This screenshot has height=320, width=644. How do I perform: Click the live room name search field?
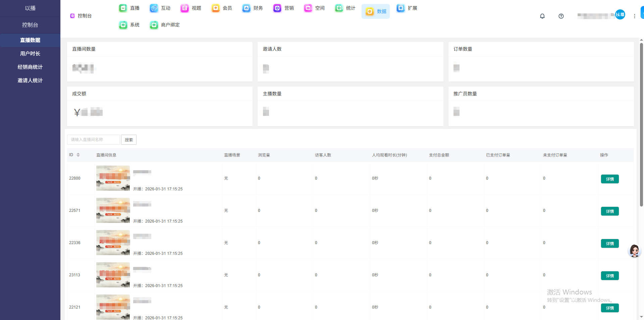pyautogui.click(x=94, y=140)
